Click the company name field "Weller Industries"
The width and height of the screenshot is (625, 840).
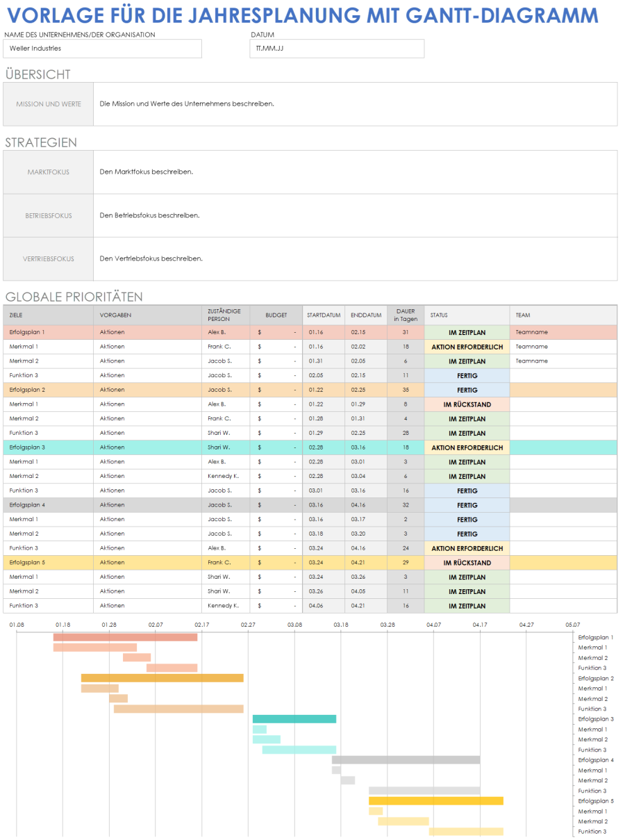(103, 49)
